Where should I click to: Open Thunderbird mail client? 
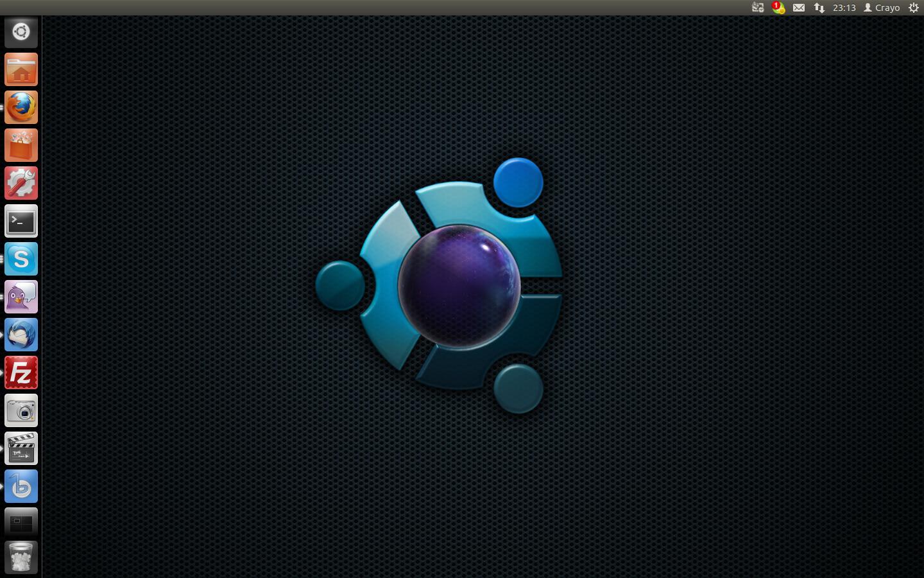(21, 335)
